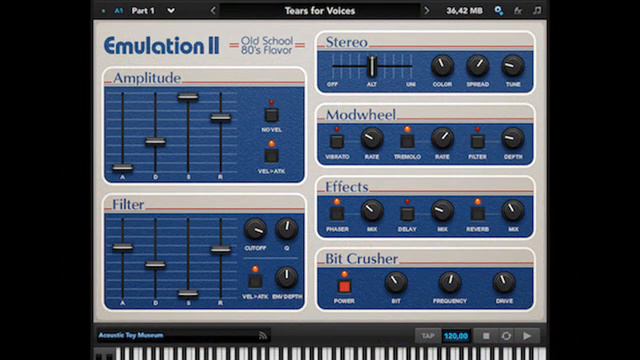Click the feed icon beside Acoustic Toy Museum
The height and width of the screenshot is (360, 640).
262,336
